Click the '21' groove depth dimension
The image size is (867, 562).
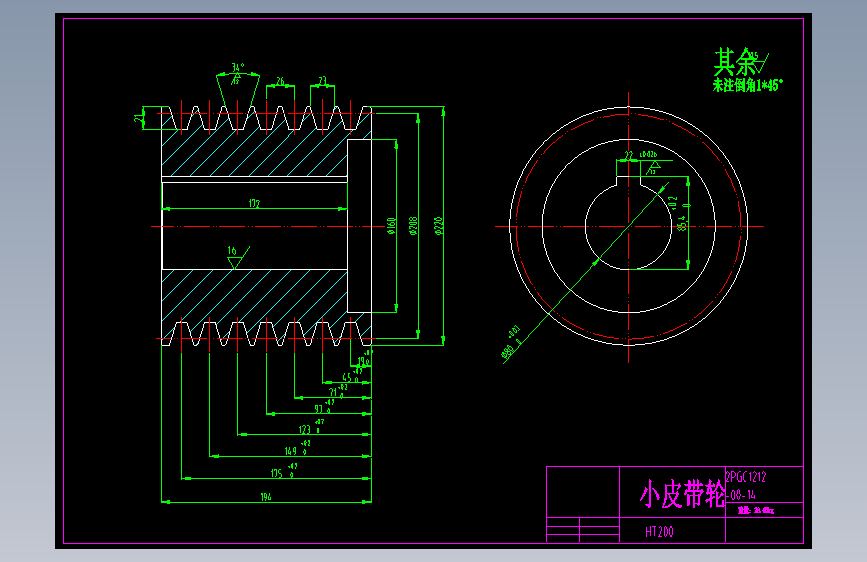click(x=138, y=118)
